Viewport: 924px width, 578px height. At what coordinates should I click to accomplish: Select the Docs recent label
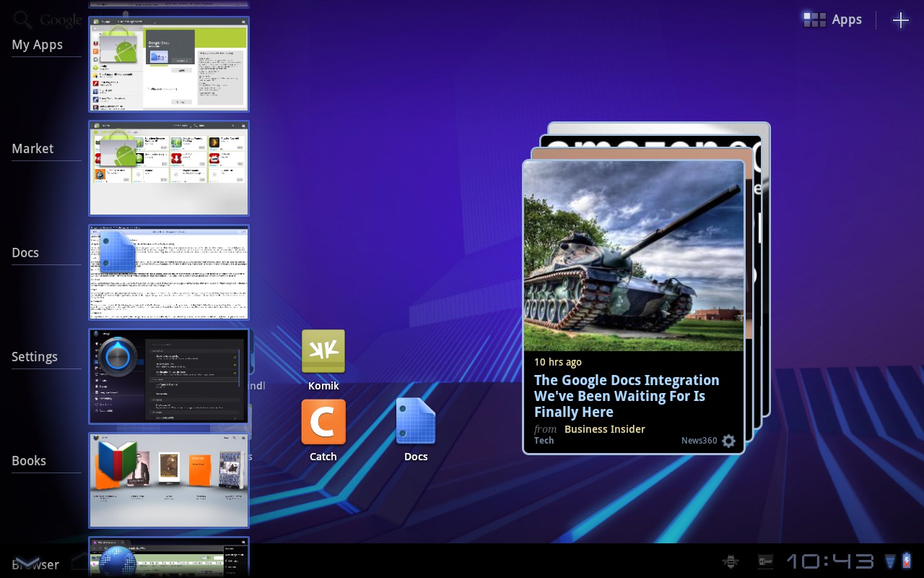(x=25, y=252)
